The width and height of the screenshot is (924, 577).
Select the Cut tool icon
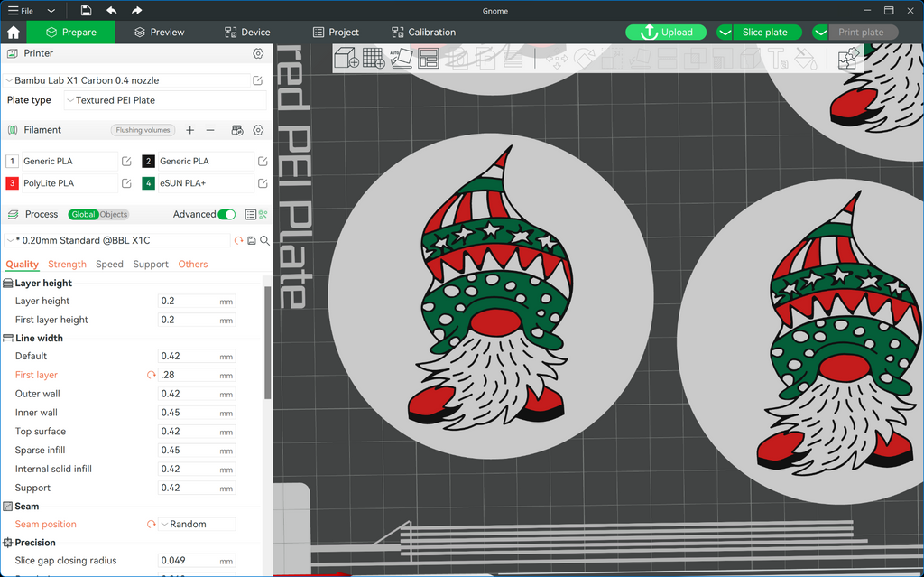(667, 59)
